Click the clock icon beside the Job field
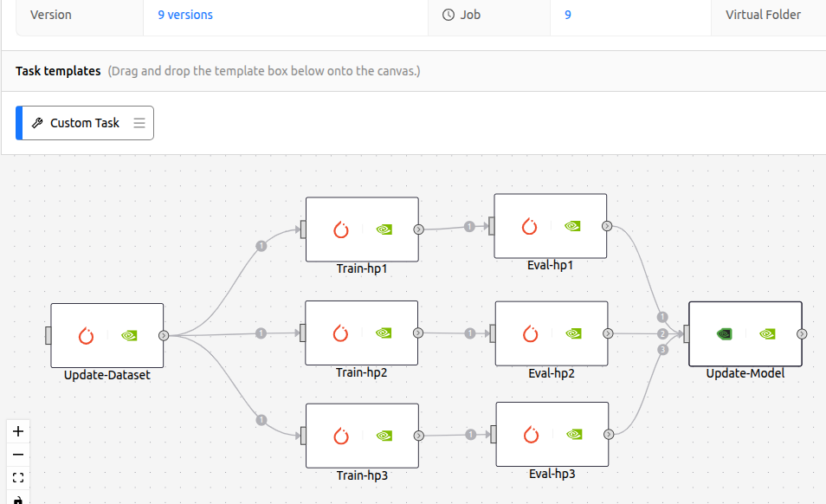 pyautogui.click(x=448, y=14)
